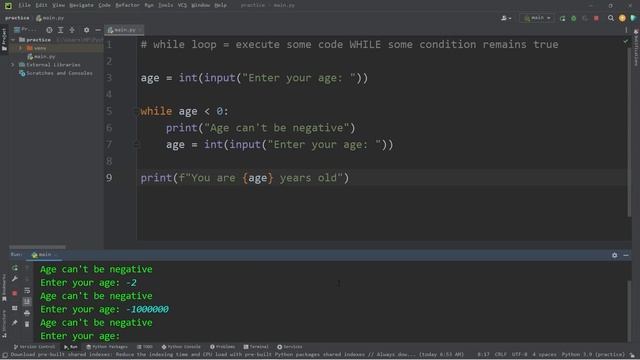Open the Python interpreter selector in status bar
This screenshot has width=640, height=360.
pos(593,355)
